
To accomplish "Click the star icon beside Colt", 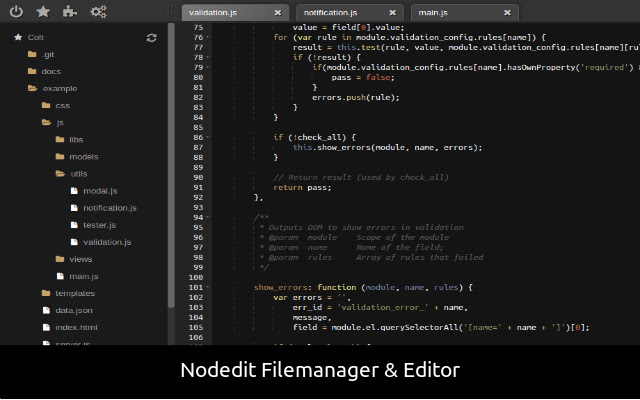I will point(18,37).
